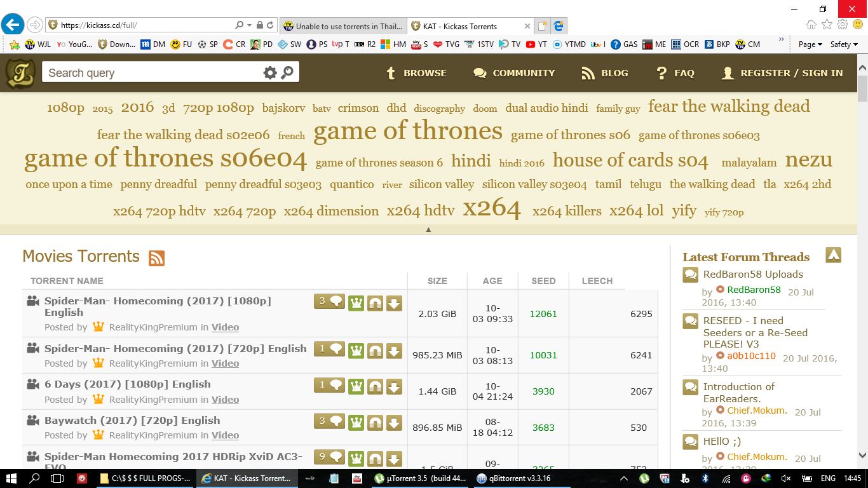Go to browser Home icon
This screenshot has height=488, width=868.
coord(811,24)
